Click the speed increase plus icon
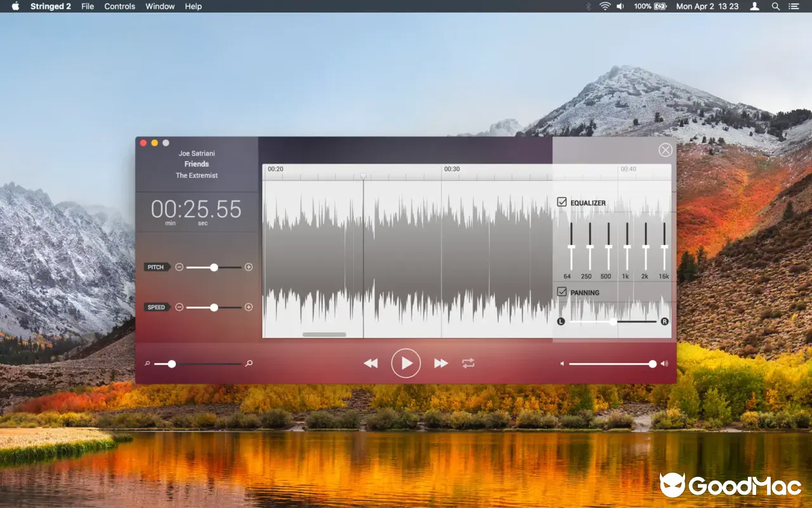812x508 pixels. (x=249, y=307)
